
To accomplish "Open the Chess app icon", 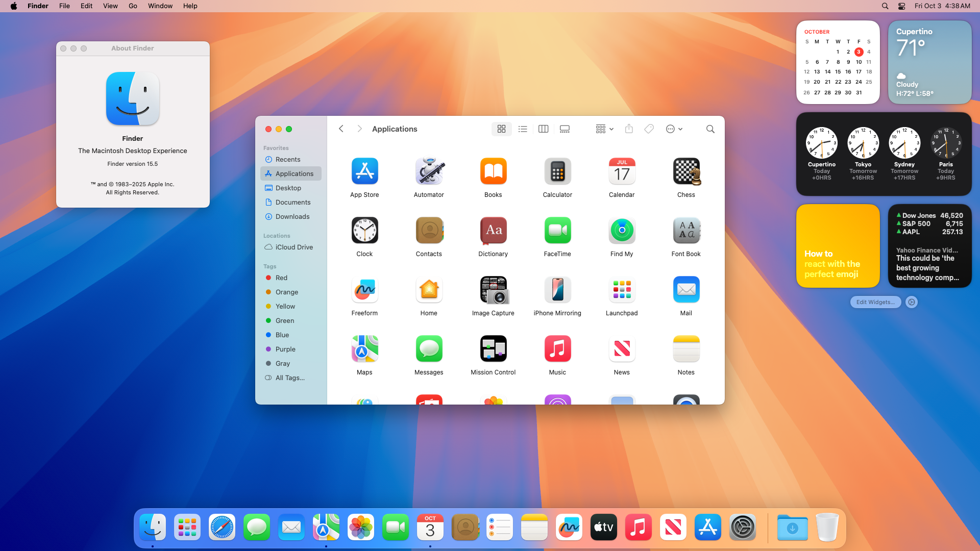I will [x=686, y=171].
